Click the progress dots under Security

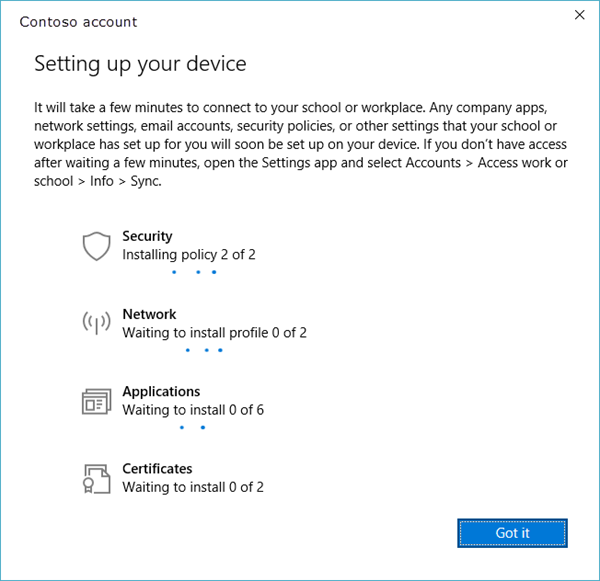193,272
